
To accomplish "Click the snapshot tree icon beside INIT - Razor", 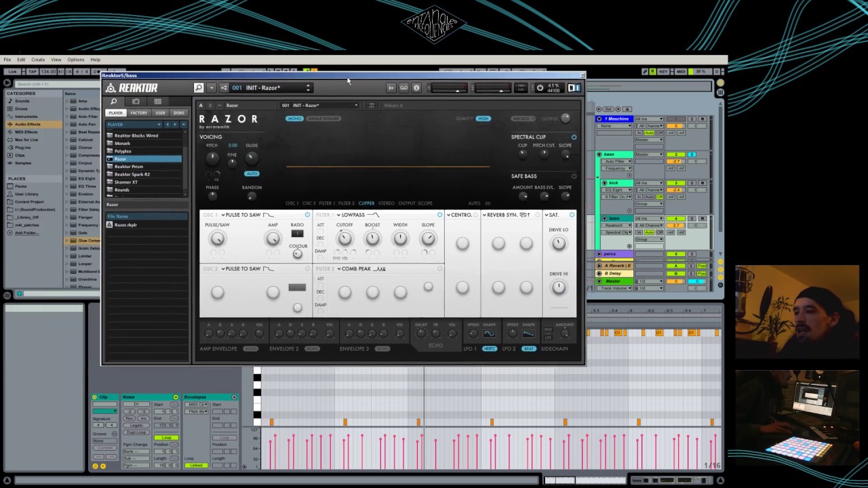I will click(224, 87).
